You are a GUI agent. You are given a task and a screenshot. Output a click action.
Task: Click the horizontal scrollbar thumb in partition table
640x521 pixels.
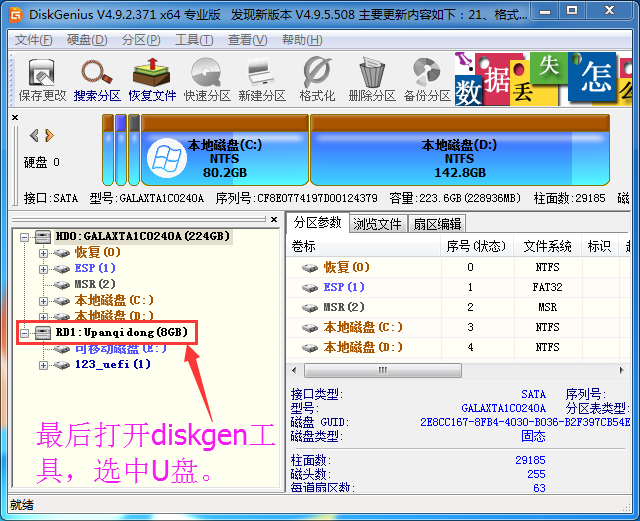click(383, 371)
